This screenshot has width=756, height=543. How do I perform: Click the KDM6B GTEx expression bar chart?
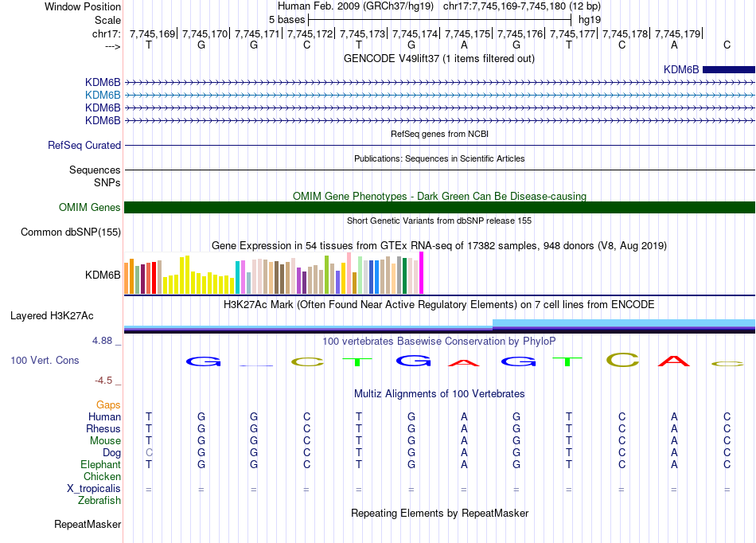tap(274, 273)
